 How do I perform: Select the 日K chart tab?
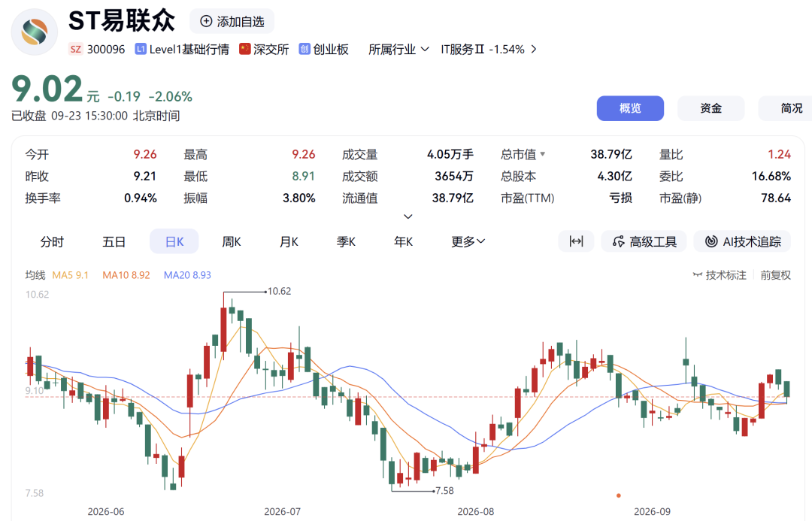(x=174, y=241)
